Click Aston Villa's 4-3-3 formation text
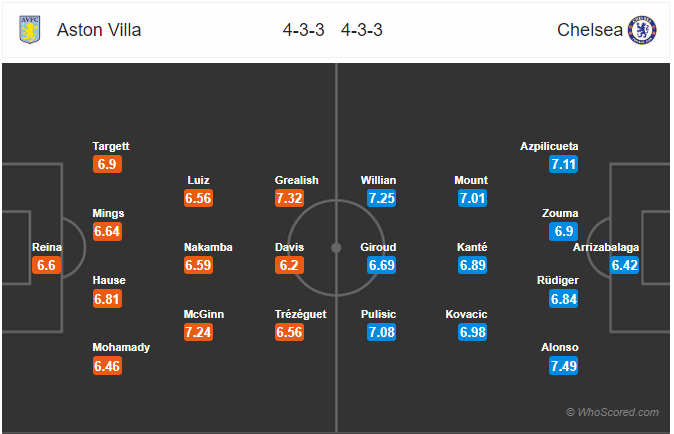Image resolution: width=674 pixels, height=434 pixels. click(303, 30)
